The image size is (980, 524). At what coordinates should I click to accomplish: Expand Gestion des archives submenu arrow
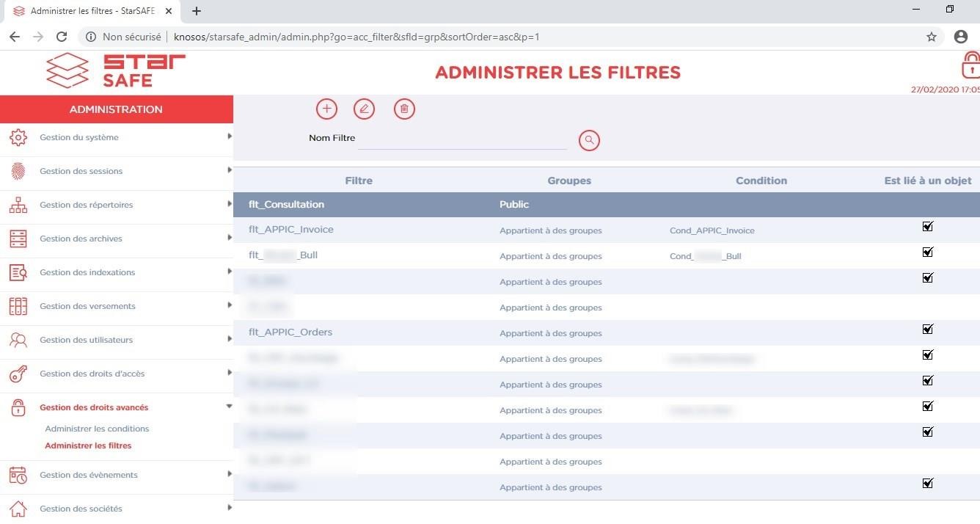pyautogui.click(x=229, y=238)
